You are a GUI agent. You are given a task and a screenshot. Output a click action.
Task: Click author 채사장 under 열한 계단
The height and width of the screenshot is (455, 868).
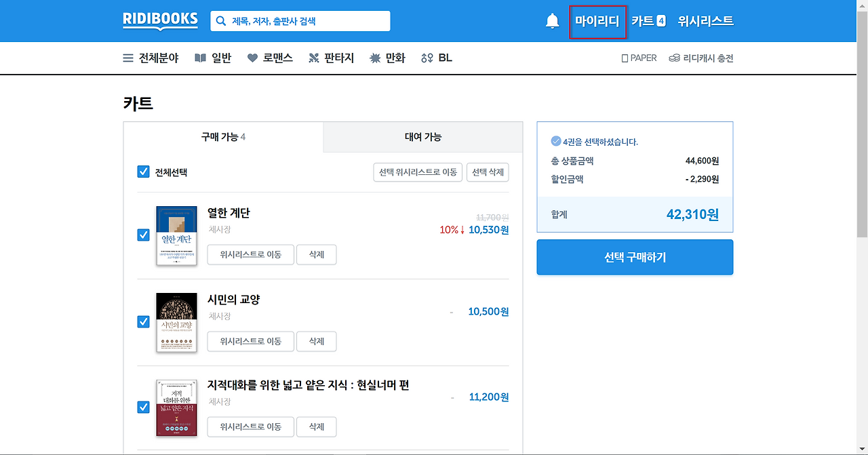coord(220,230)
